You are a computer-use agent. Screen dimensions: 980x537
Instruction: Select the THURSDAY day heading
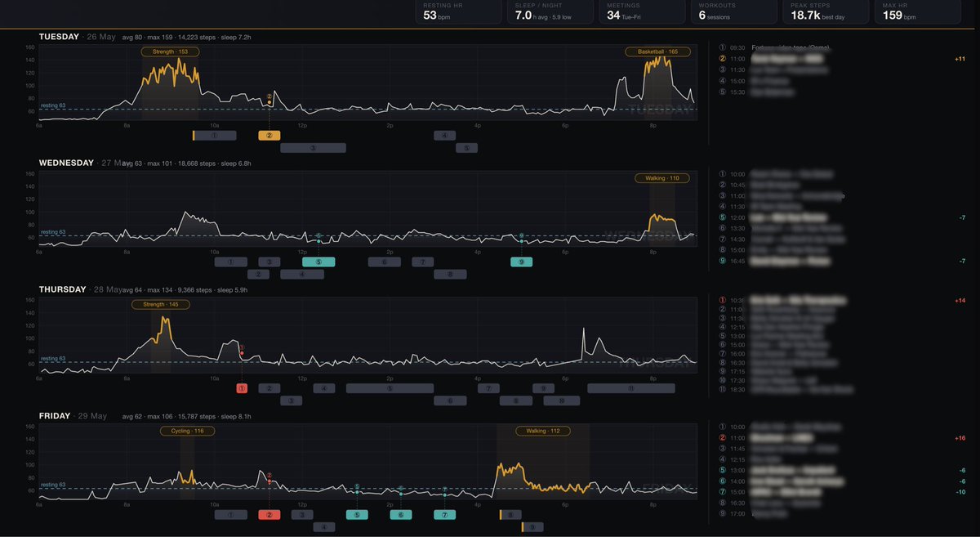pos(62,289)
